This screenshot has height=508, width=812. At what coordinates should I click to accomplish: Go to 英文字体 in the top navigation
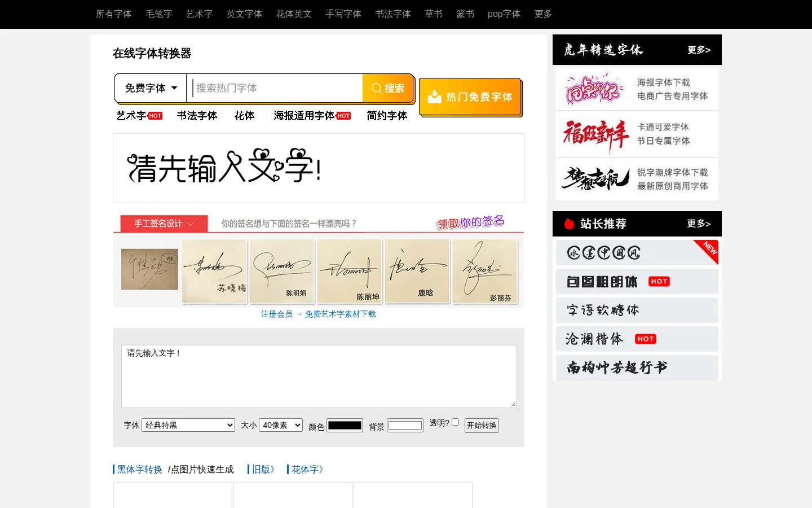pyautogui.click(x=244, y=14)
